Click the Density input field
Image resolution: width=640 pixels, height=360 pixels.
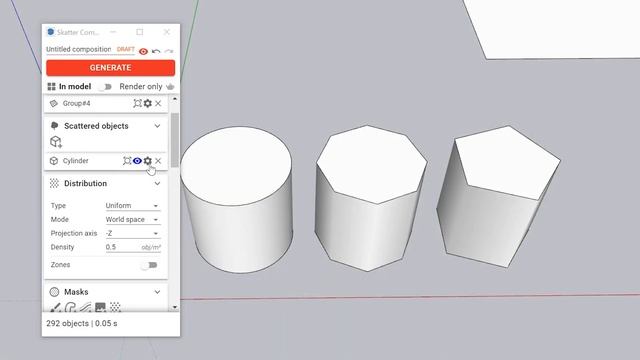click(x=133, y=247)
